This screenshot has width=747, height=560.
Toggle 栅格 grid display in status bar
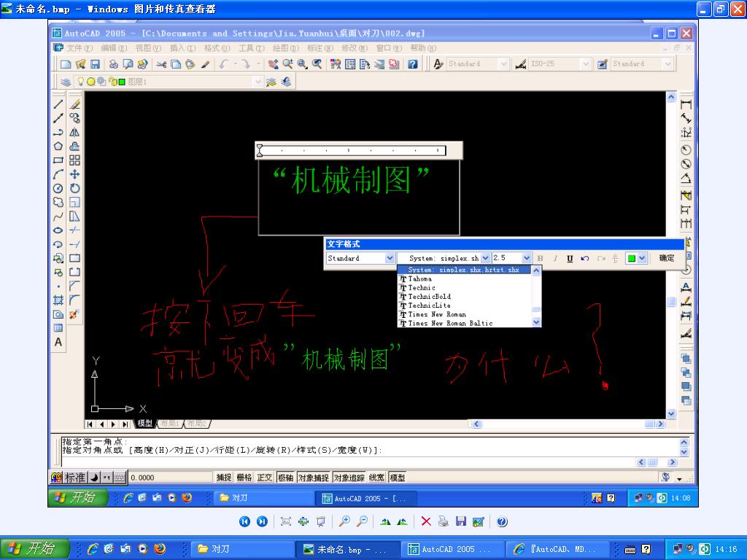[244, 478]
